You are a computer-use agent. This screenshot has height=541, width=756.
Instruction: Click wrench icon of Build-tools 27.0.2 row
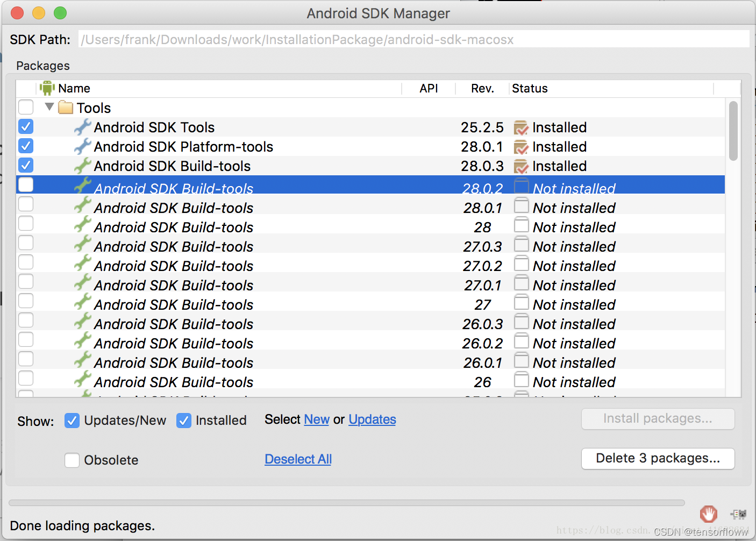(x=83, y=262)
